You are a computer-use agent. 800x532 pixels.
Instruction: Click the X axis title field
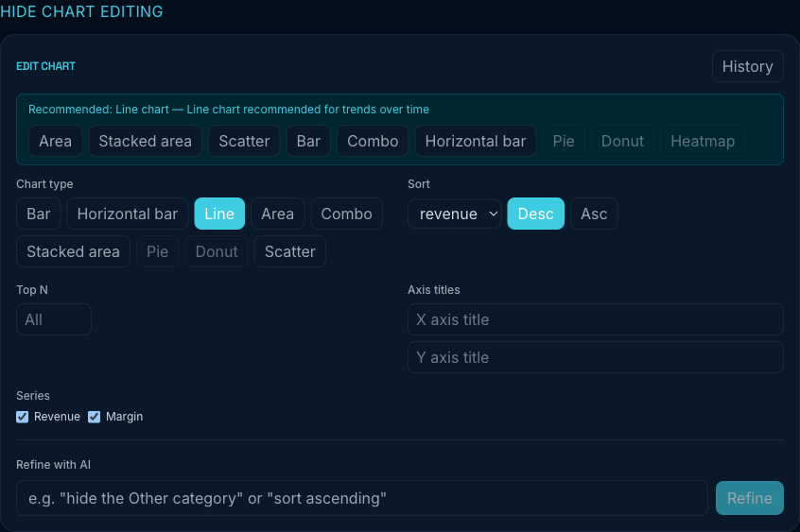(596, 319)
